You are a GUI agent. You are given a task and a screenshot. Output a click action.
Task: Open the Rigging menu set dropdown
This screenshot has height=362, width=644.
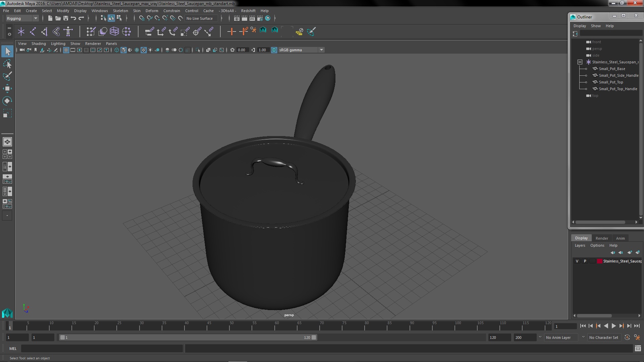pos(22,18)
